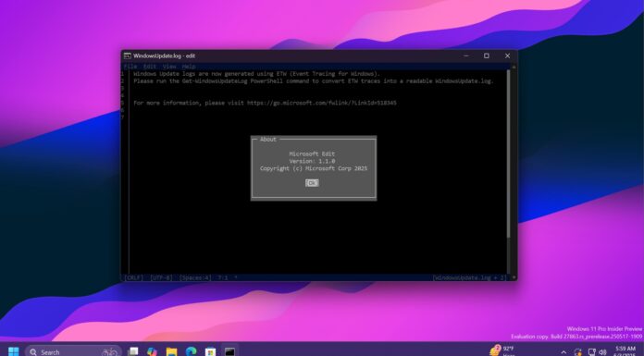Click the terminal icon in window title bar
The height and width of the screenshot is (356, 644).
click(128, 55)
